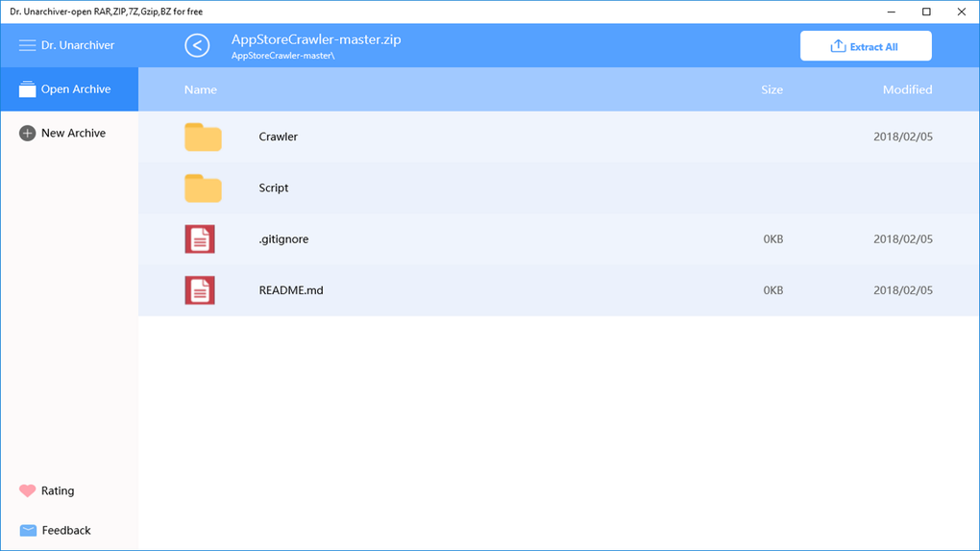The width and height of the screenshot is (980, 551).
Task: Click the AppStoreCrawler-master.zip archive title
Action: click(x=316, y=39)
